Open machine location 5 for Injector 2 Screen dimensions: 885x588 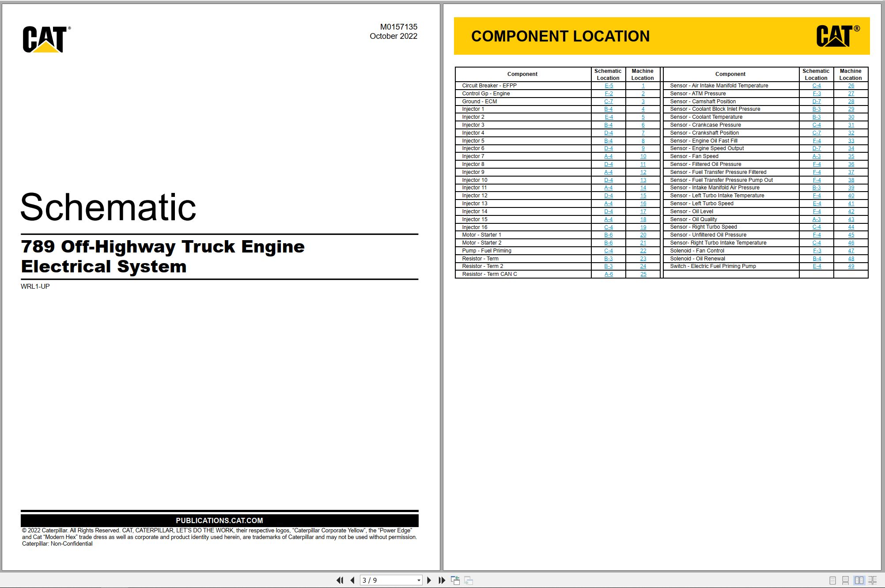point(643,117)
